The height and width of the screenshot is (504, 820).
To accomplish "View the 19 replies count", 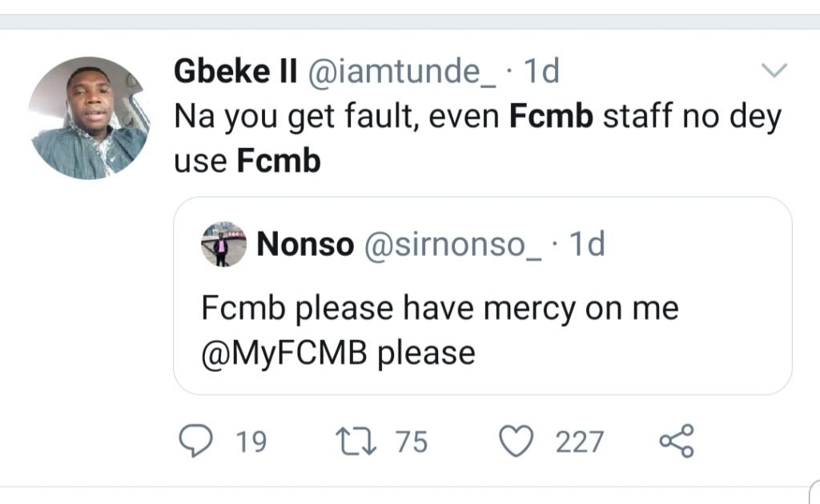I will (253, 442).
